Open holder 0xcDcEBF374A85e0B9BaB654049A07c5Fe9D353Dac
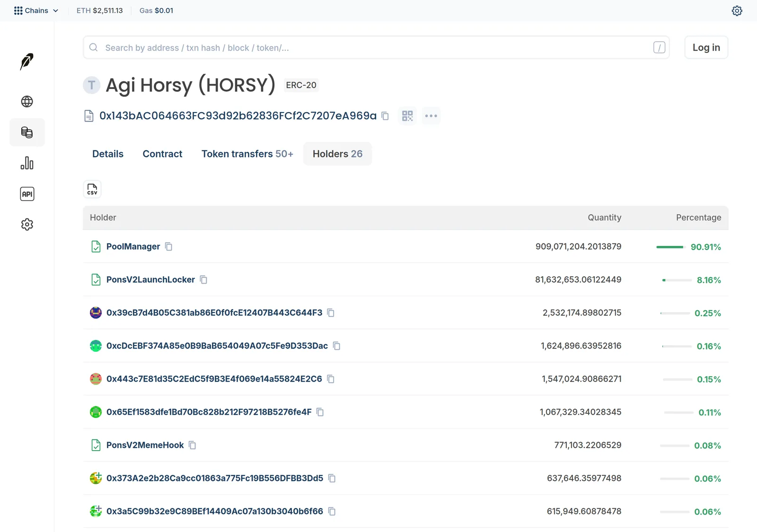The image size is (757, 532). (x=217, y=346)
